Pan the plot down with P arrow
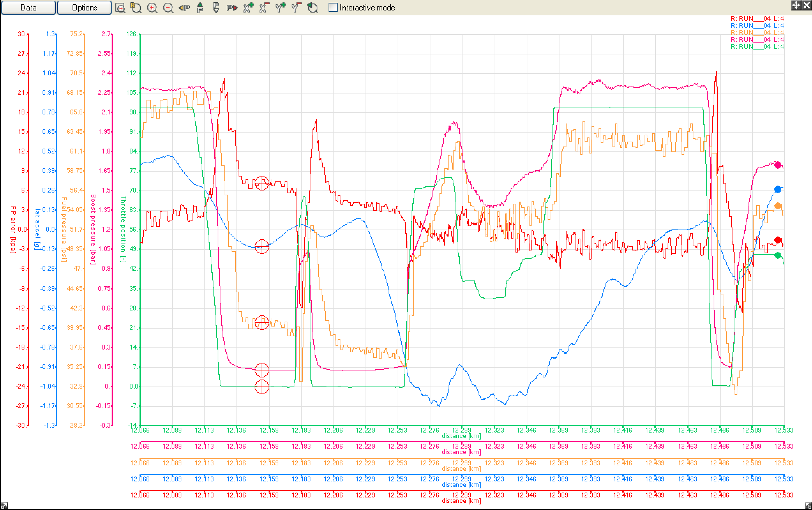 pyautogui.click(x=216, y=8)
